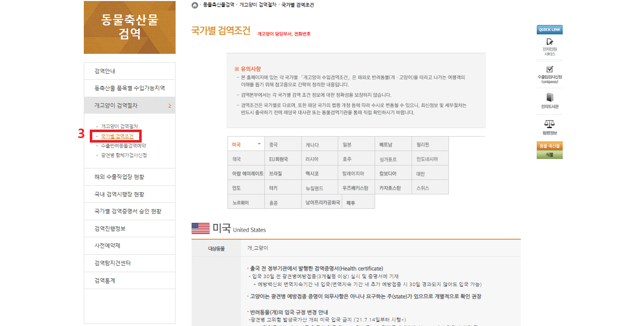Select the 동물·축산물 orange quick button
Viewport: 644px width, 326px height.
(x=549, y=146)
